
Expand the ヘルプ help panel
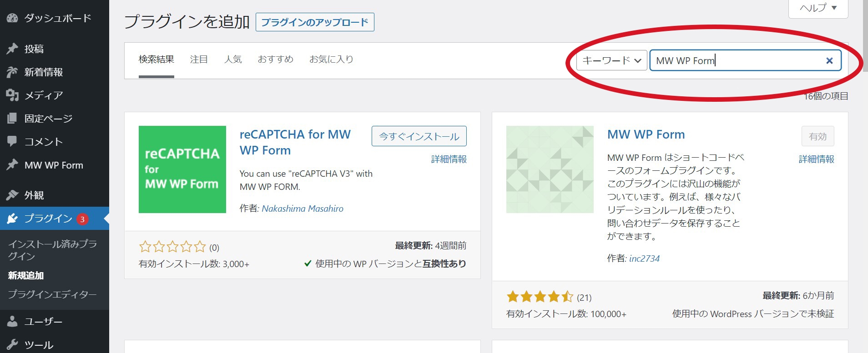[x=818, y=8]
